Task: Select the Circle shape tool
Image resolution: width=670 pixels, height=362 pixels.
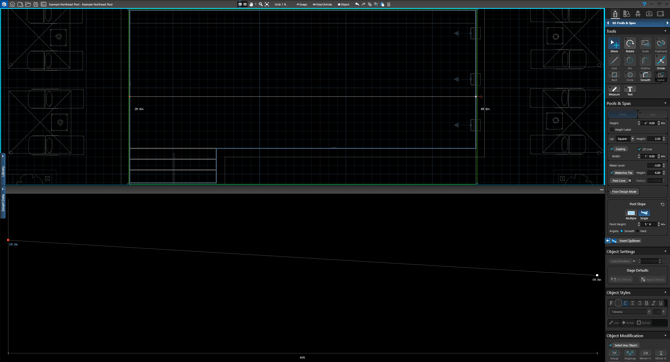Action: [630, 75]
